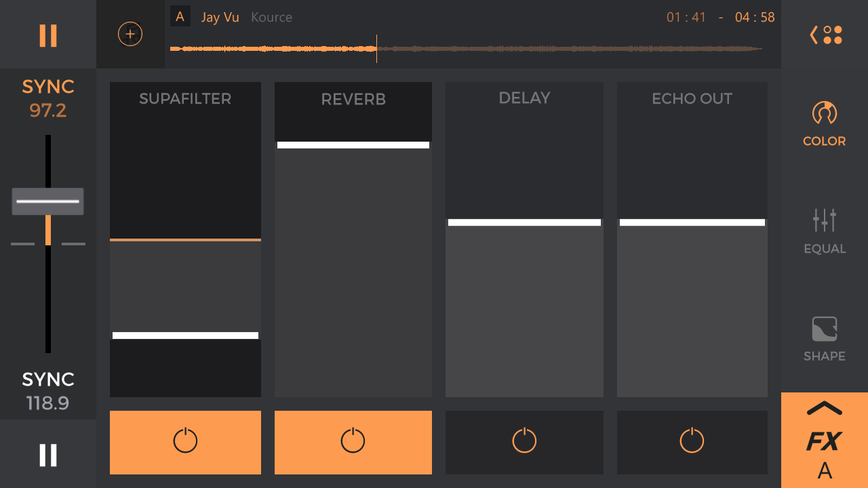Toggle the REVERB power button off
The image size is (868, 488).
pos(353,442)
